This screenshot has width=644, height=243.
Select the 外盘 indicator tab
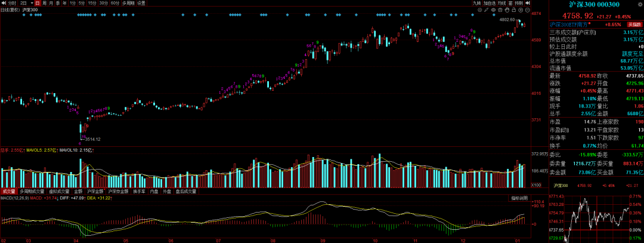167,191
